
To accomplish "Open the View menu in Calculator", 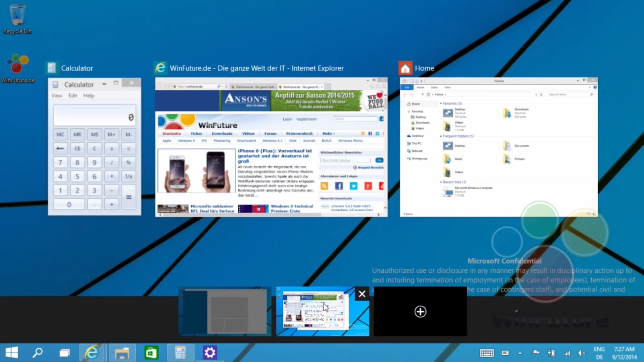I will [x=57, y=96].
